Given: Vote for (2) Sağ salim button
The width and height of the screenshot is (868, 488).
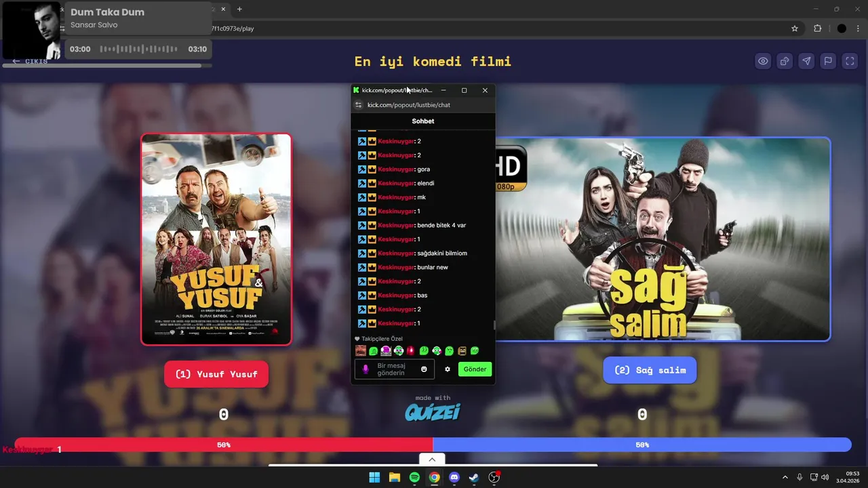Looking at the screenshot, I should (x=650, y=370).
